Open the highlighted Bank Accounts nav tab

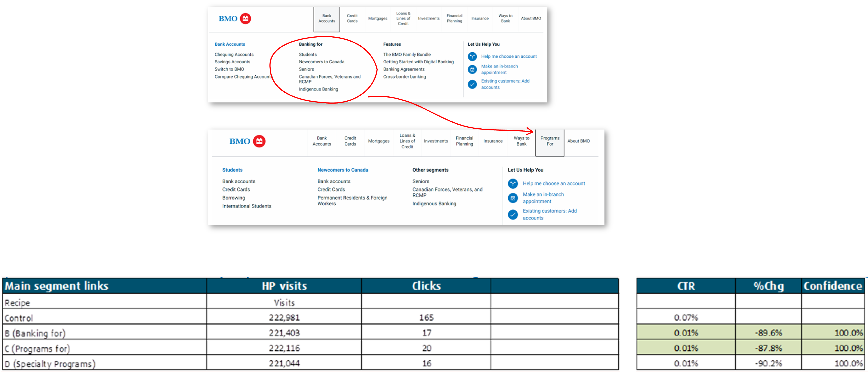tap(326, 19)
